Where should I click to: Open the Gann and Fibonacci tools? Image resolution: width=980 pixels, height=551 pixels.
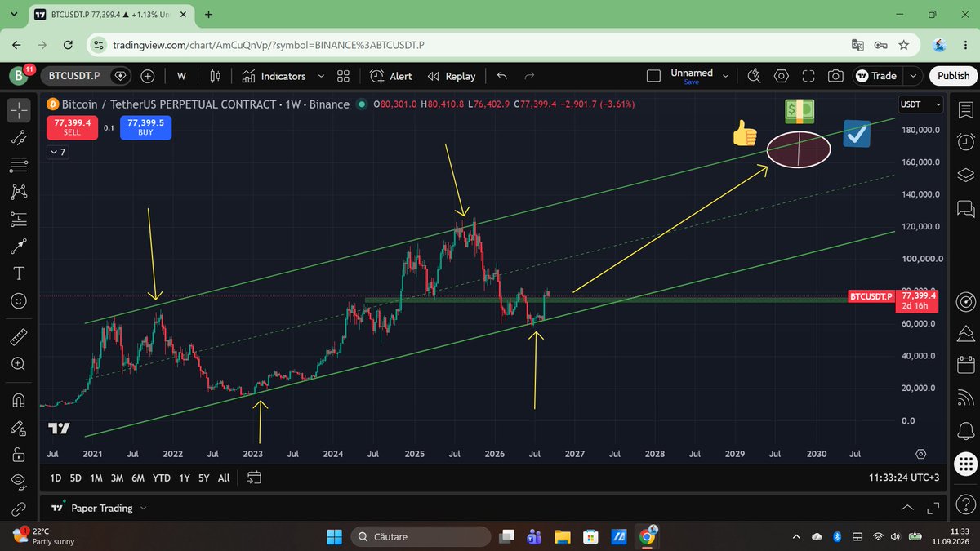click(18, 165)
